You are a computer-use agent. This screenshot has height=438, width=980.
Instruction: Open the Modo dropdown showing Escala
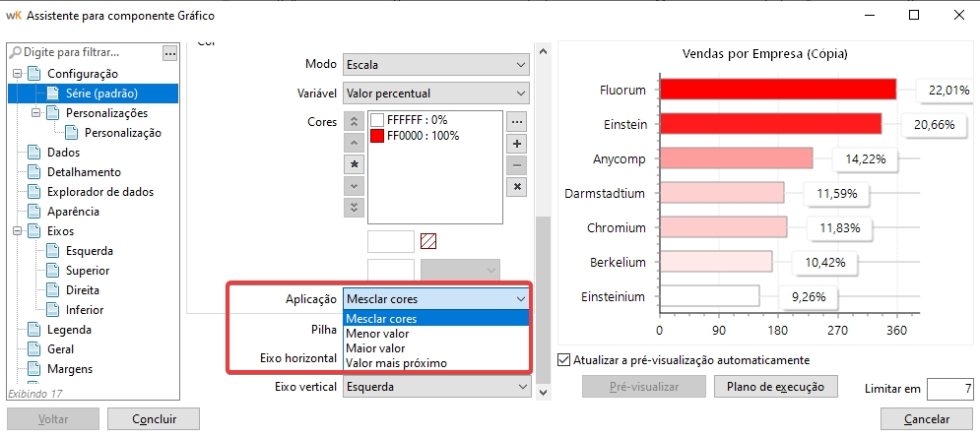pos(435,65)
